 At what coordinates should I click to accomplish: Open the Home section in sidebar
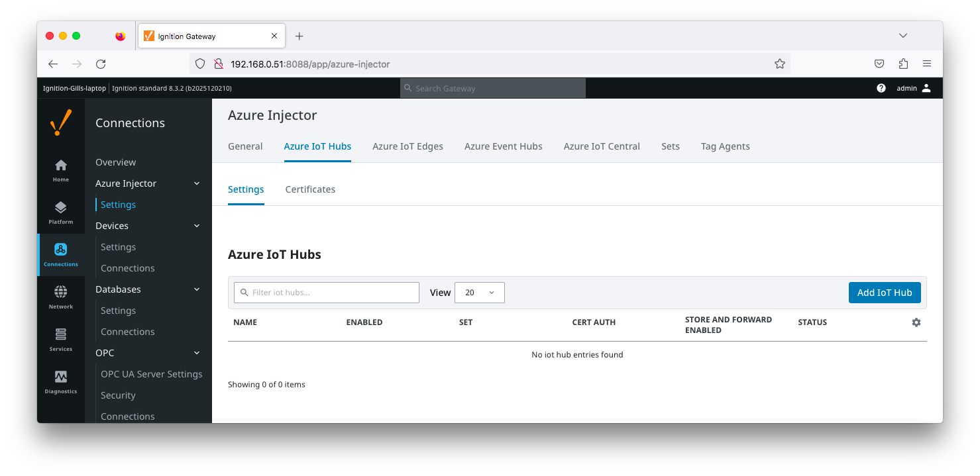60,169
